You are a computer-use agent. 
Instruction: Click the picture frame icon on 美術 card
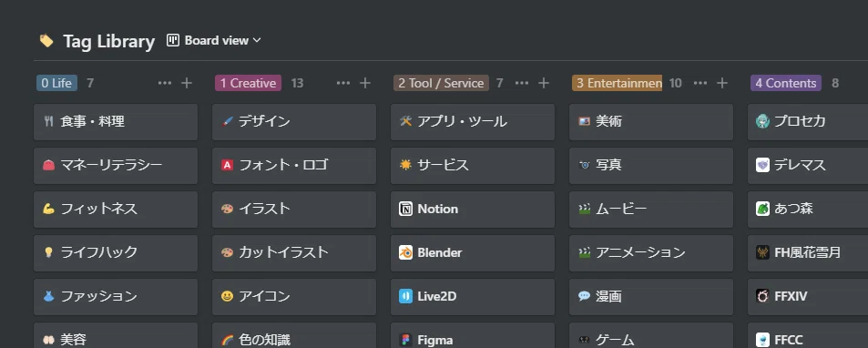pyautogui.click(x=584, y=121)
